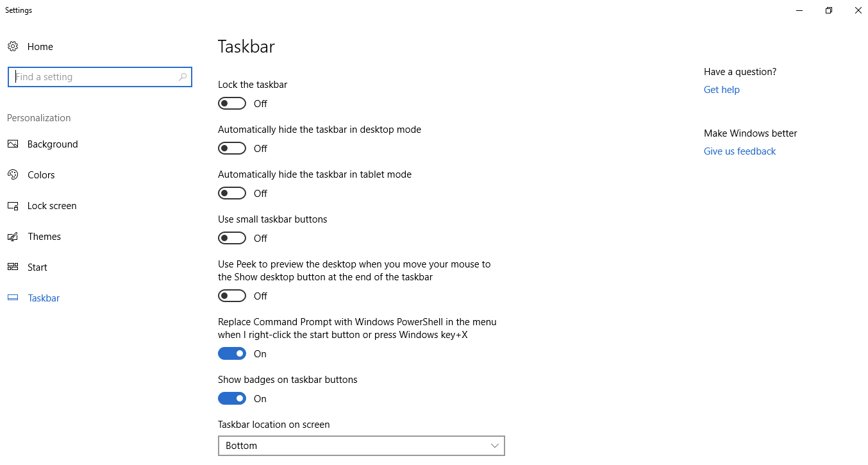The width and height of the screenshot is (868, 465).
Task: Open the Taskbar location on screen dropdown
Action: [361, 446]
